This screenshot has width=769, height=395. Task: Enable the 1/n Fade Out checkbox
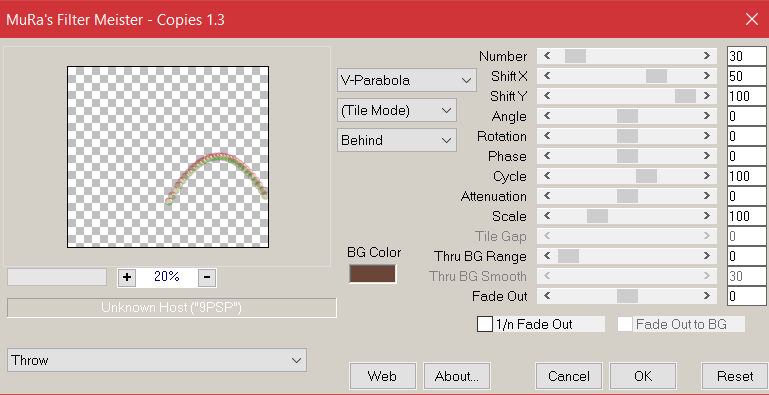click(x=485, y=324)
